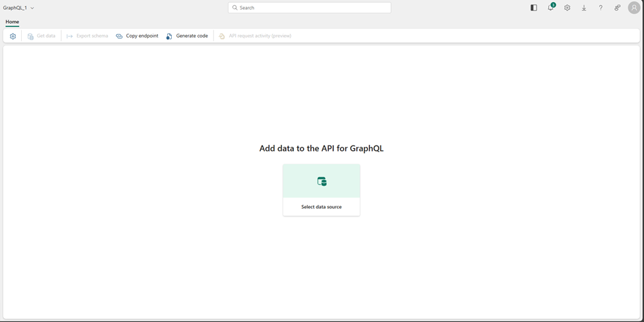Click the feedback icon beside help
Screen dimensions: 644x322
coord(617,8)
